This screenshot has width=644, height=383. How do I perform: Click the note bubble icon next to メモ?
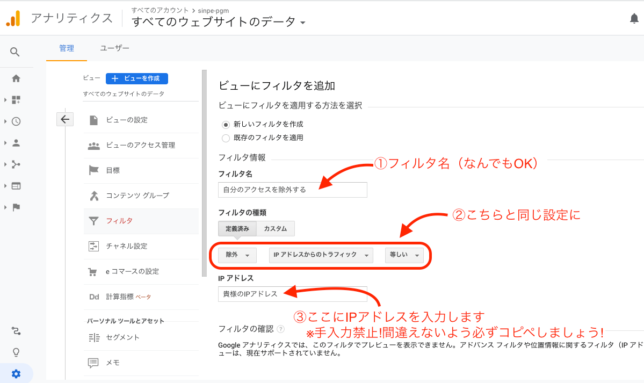coord(93,363)
